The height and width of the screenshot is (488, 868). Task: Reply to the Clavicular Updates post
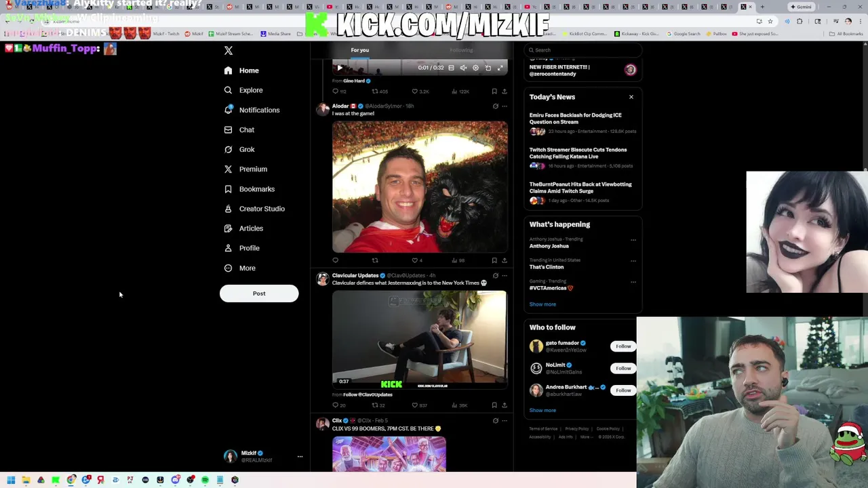338,405
